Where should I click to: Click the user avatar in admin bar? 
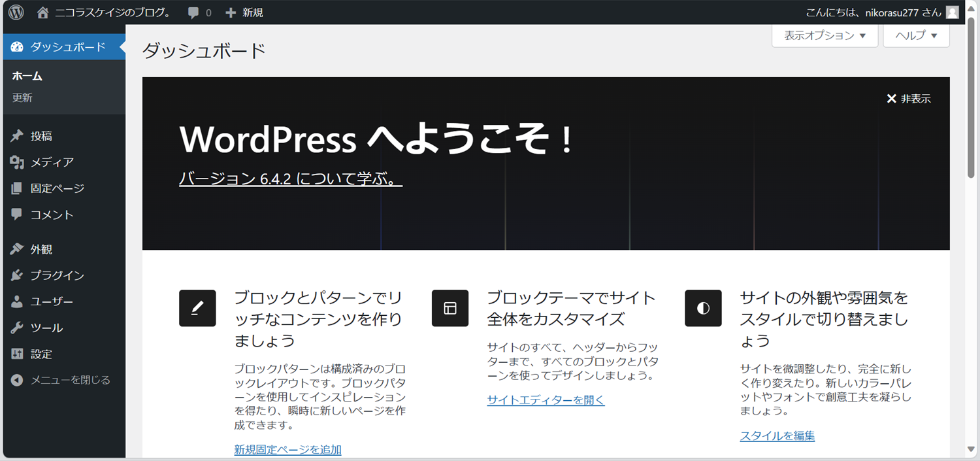[x=953, y=12]
